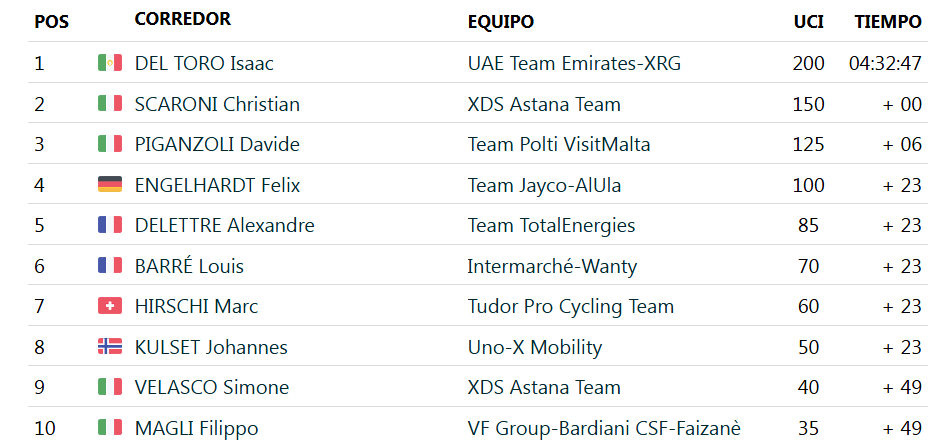Select the VF Group-Bardiani CSF-Faizanè team
Image resolution: width=948 pixels, height=442 pixels.
click(x=604, y=428)
